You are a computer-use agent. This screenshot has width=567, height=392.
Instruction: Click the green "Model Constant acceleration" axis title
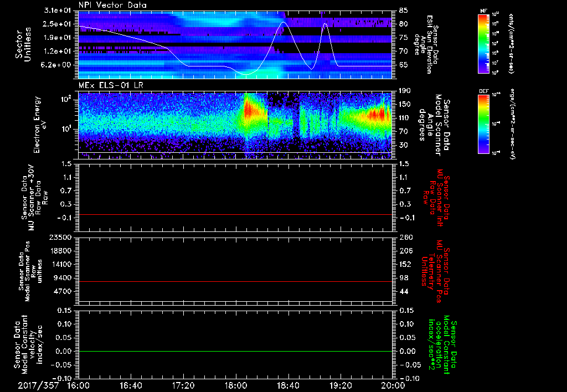(442, 345)
